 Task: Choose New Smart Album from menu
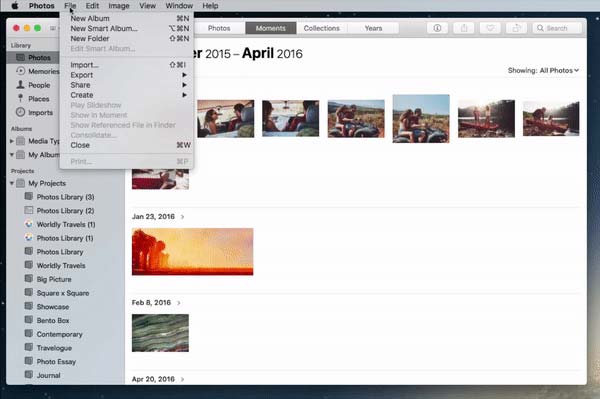[x=127, y=28]
